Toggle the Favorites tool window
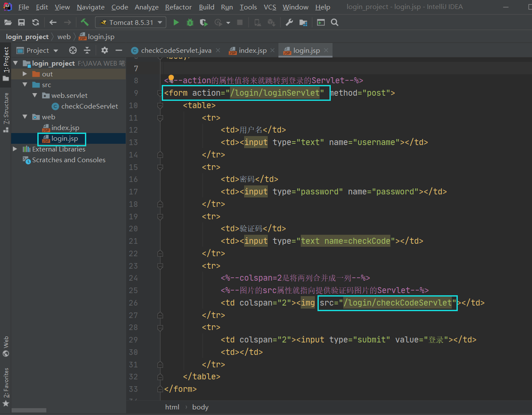 pos(6,388)
